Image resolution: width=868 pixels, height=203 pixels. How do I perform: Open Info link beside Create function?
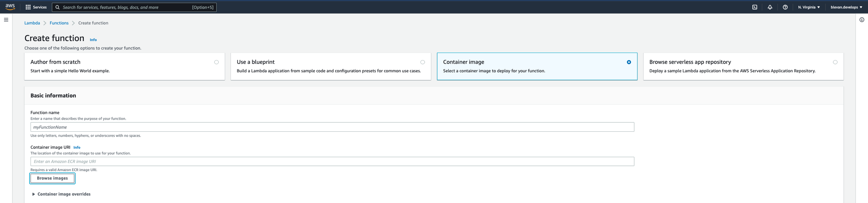coord(93,40)
